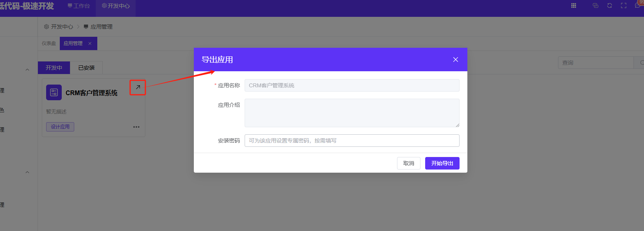Viewport: 644px width, 231px height.
Task: Click the 开始导出 button
Action: click(x=442, y=163)
